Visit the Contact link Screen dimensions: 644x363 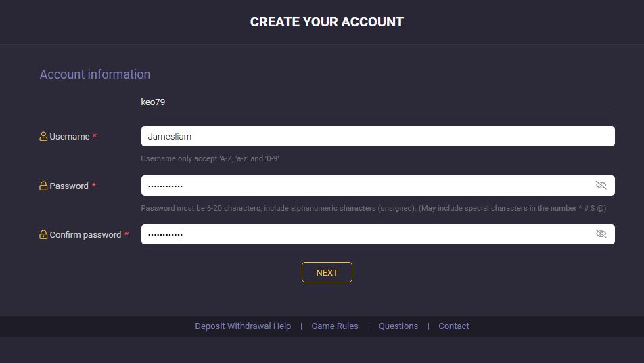[454, 326]
